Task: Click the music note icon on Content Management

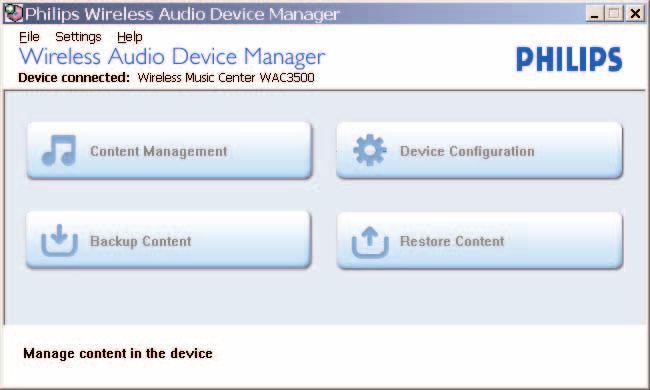Action: click(59, 150)
